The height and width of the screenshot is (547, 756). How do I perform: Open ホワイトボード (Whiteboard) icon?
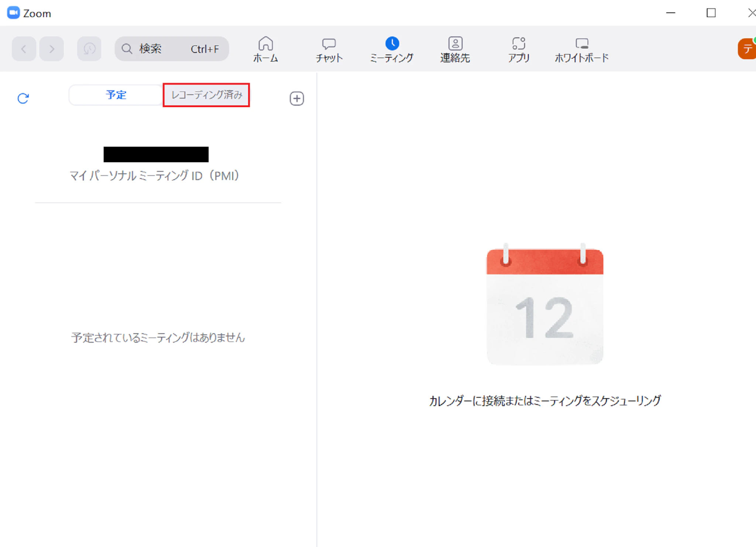click(582, 44)
